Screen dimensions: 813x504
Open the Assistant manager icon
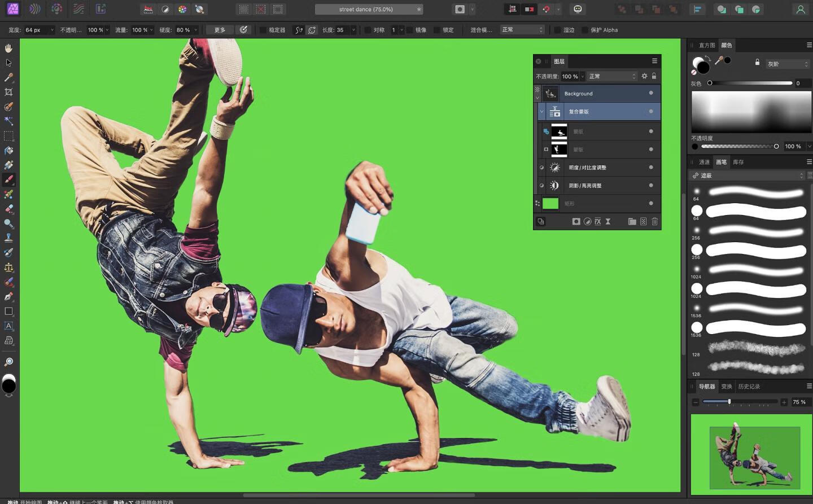(578, 9)
